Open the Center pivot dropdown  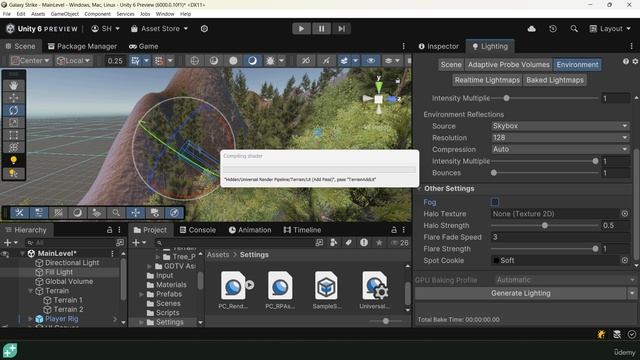(x=31, y=60)
